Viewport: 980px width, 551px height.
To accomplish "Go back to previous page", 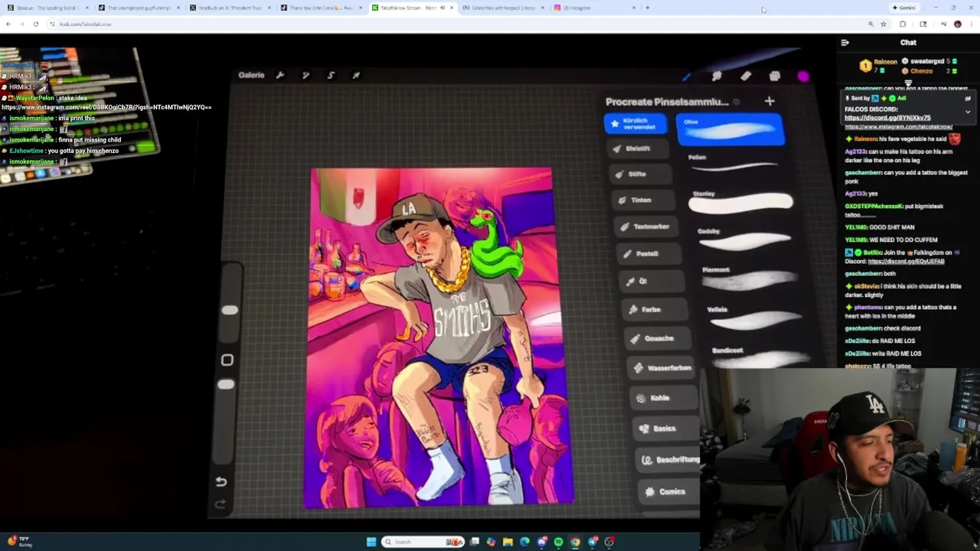I will 8,24.
